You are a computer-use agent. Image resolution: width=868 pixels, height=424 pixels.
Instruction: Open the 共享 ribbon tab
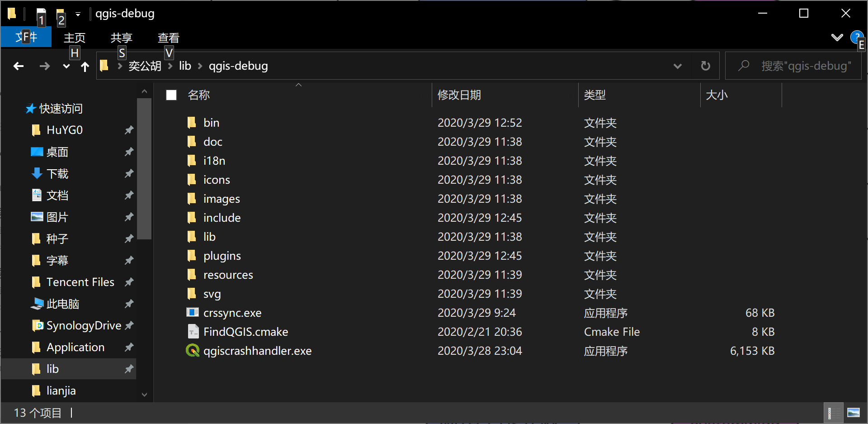121,38
